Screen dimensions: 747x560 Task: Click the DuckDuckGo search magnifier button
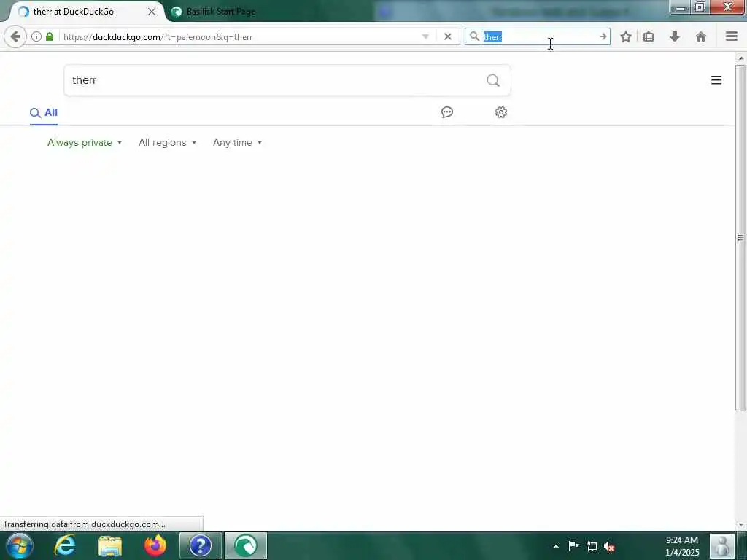click(x=493, y=80)
